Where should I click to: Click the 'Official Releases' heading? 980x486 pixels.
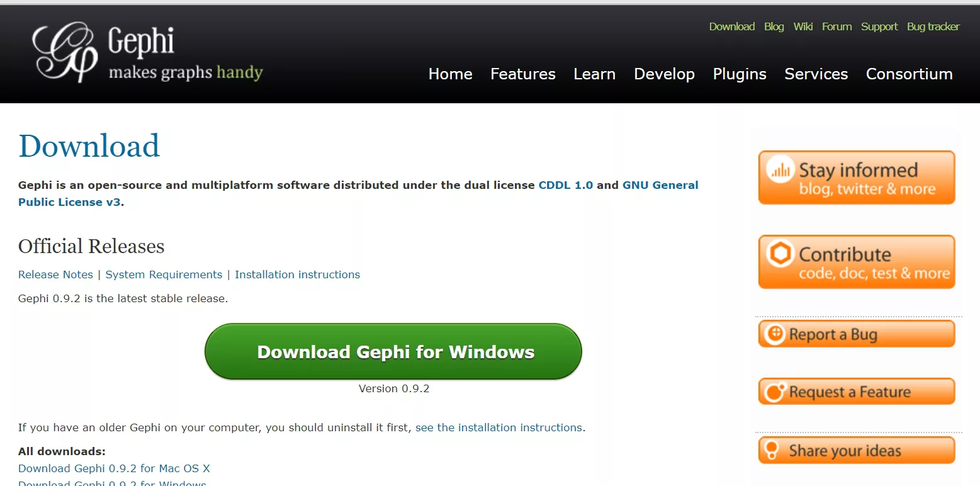(91, 246)
